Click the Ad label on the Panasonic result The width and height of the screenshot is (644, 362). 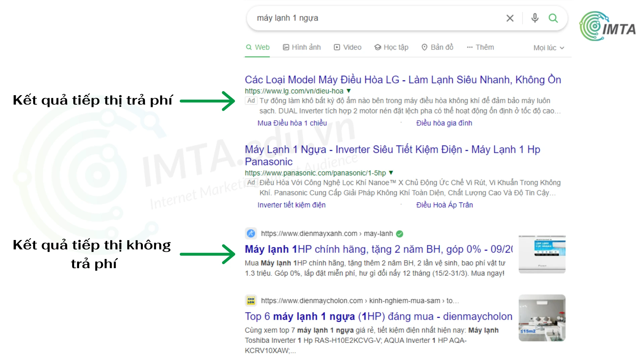tap(251, 182)
